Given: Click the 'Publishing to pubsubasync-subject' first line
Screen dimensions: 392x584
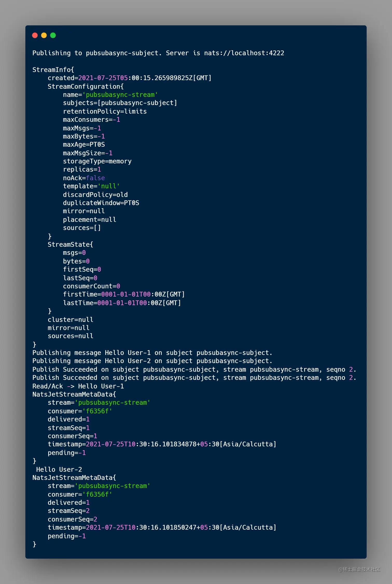Looking at the screenshot, I should (x=158, y=53).
